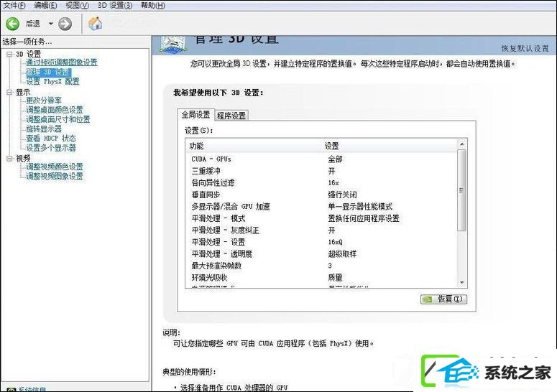Open the 3D 设置(3) menu
557x392 pixels.
115,5
